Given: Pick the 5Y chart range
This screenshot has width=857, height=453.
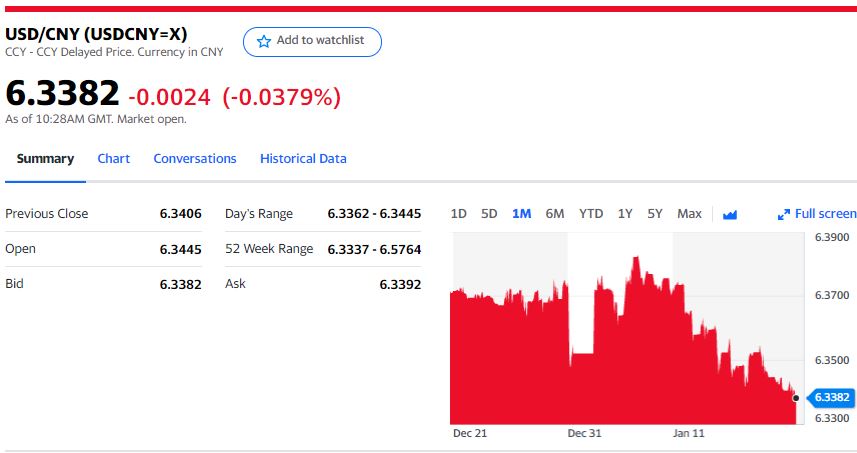Looking at the screenshot, I should 655,213.
